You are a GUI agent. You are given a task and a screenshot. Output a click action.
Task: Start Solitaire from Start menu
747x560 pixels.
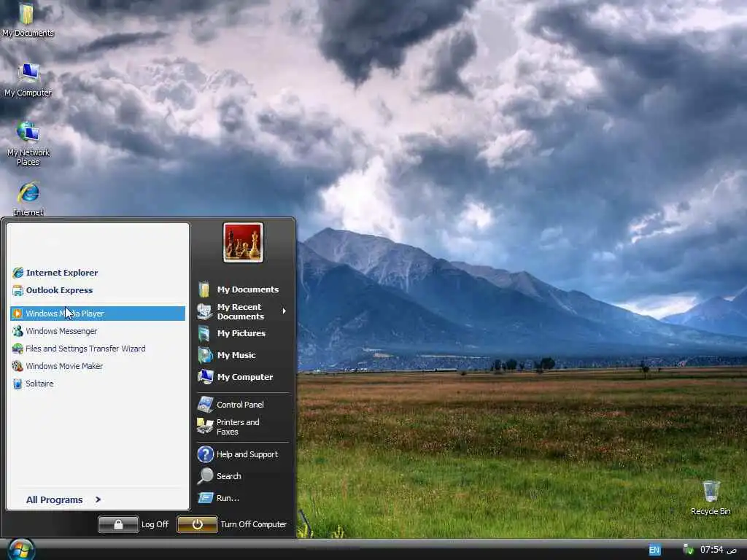pyautogui.click(x=98, y=384)
